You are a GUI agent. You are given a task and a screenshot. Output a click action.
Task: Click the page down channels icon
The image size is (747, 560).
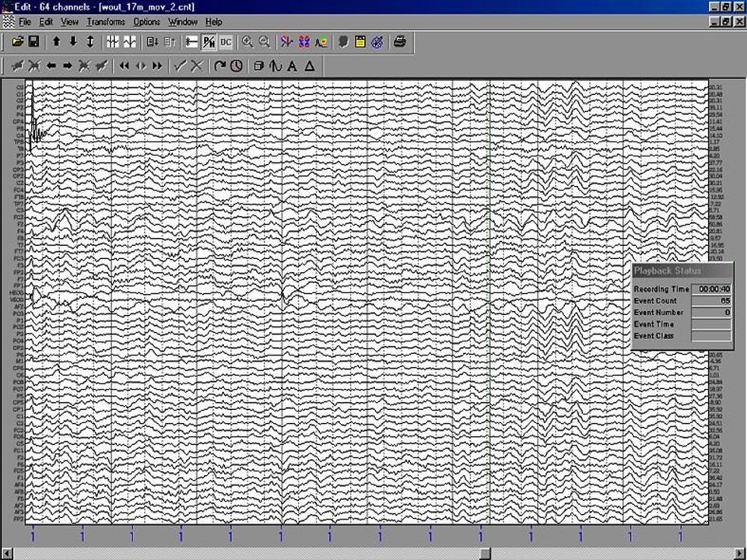pos(153,42)
